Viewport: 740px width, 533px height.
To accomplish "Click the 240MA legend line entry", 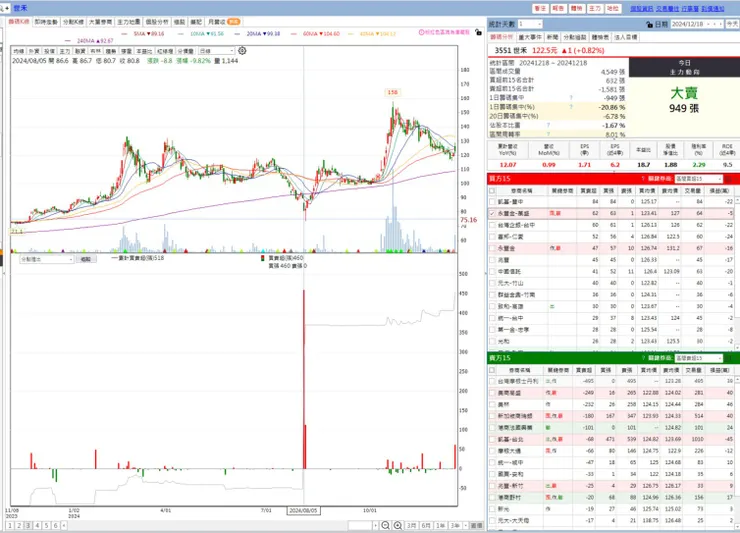I will pos(90,41).
